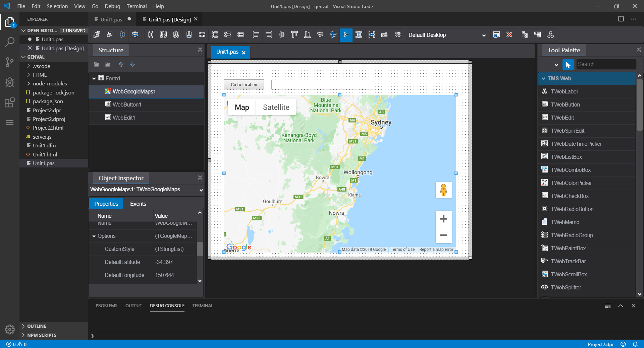Screen dimensions: 644x348
Task: Collapse the Options property group
Action: (x=94, y=236)
